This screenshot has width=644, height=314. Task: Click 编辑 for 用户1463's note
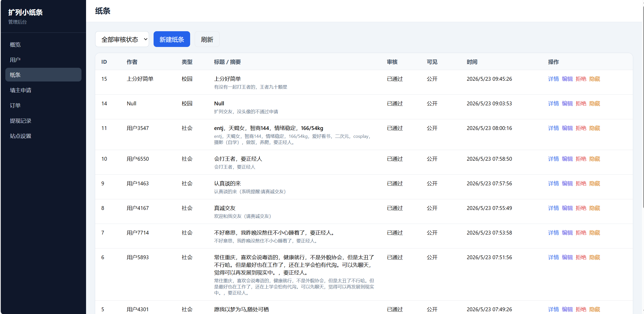click(567, 184)
